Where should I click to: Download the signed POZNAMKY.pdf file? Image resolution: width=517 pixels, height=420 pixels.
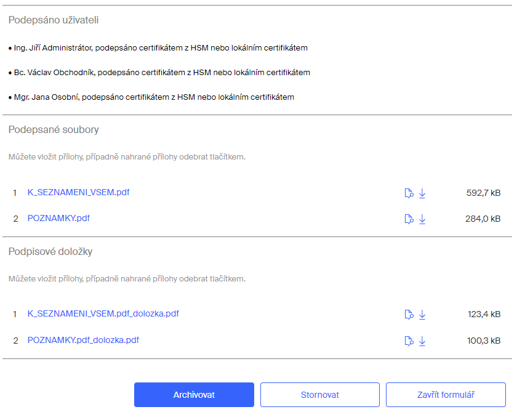[422, 219]
